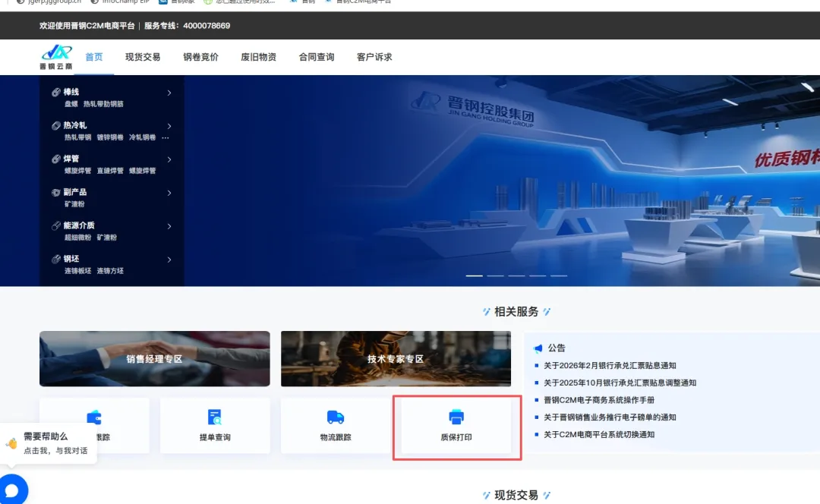Click the 质保打印 printer icon
The image size is (820, 504).
(x=456, y=417)
